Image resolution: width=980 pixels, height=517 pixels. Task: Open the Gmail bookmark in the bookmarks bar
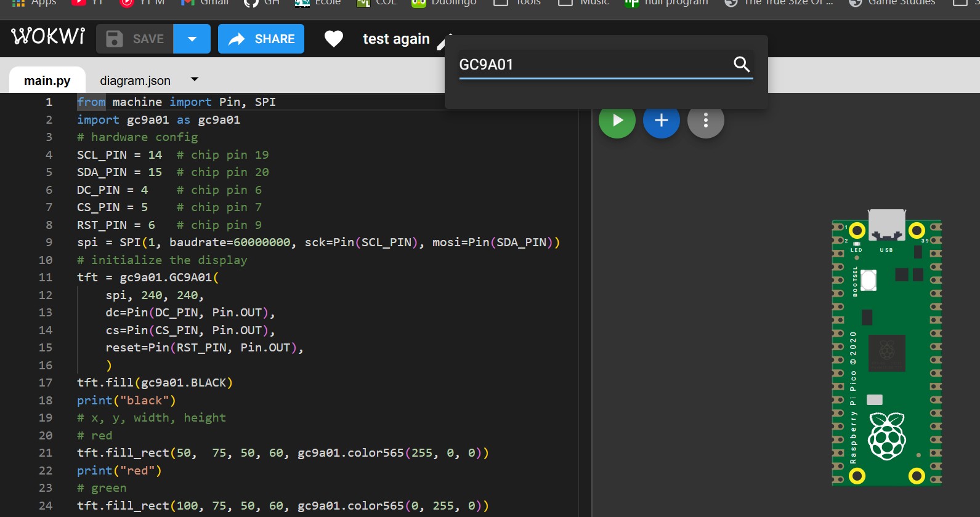click(206, 3)
